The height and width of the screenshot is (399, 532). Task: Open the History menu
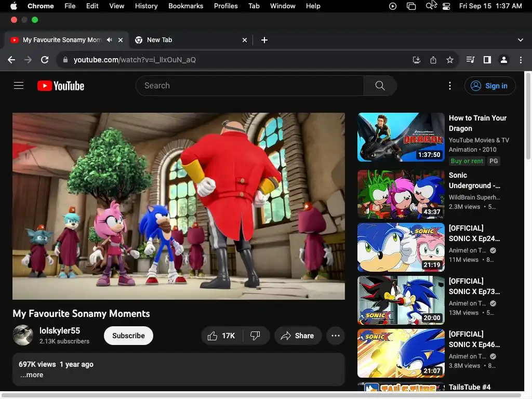tap(146, 6)
